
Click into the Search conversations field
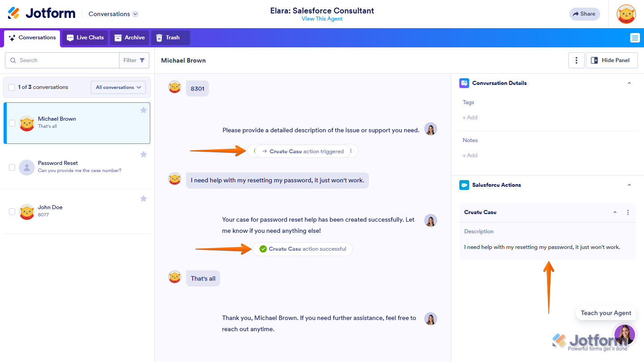point(62,60)
